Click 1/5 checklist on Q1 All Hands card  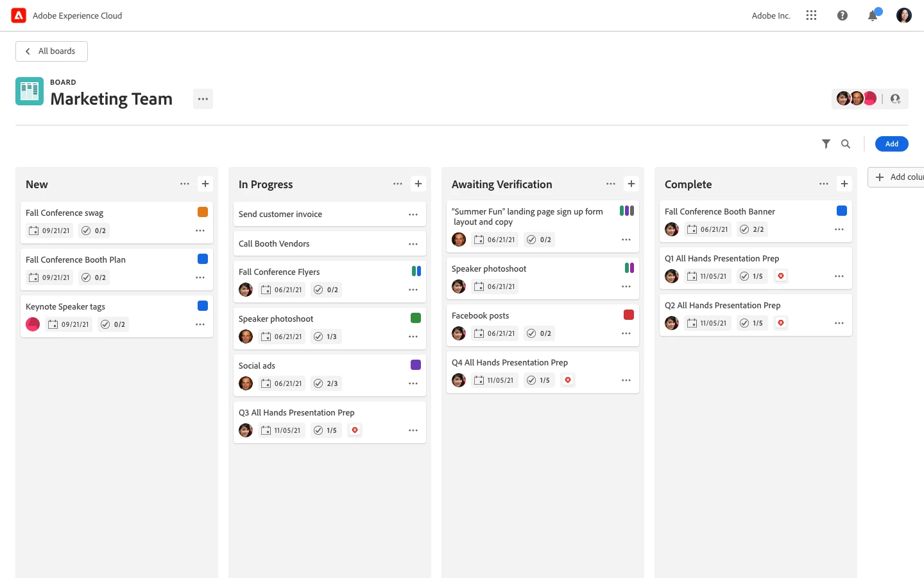pyautogui.click(x=751, y=276)
